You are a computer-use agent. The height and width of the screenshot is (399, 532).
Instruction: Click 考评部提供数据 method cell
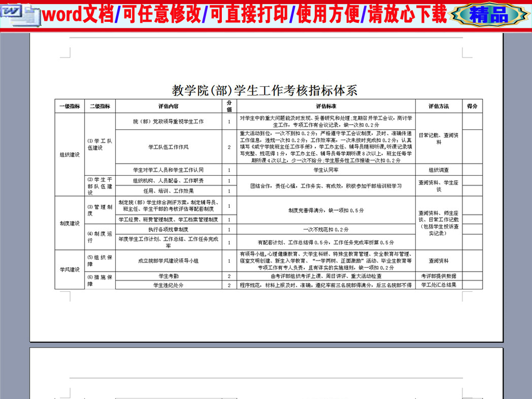[438, 276]
